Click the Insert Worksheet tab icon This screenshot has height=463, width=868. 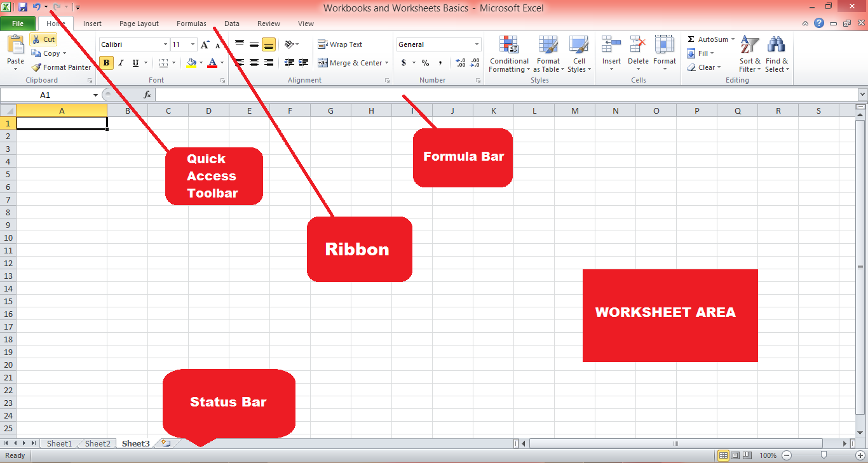click(166, 443)
